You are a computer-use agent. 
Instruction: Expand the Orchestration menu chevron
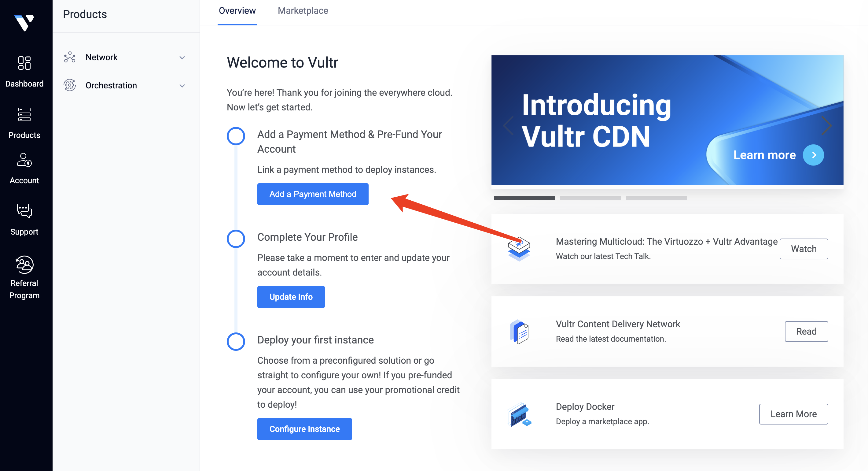182,86
